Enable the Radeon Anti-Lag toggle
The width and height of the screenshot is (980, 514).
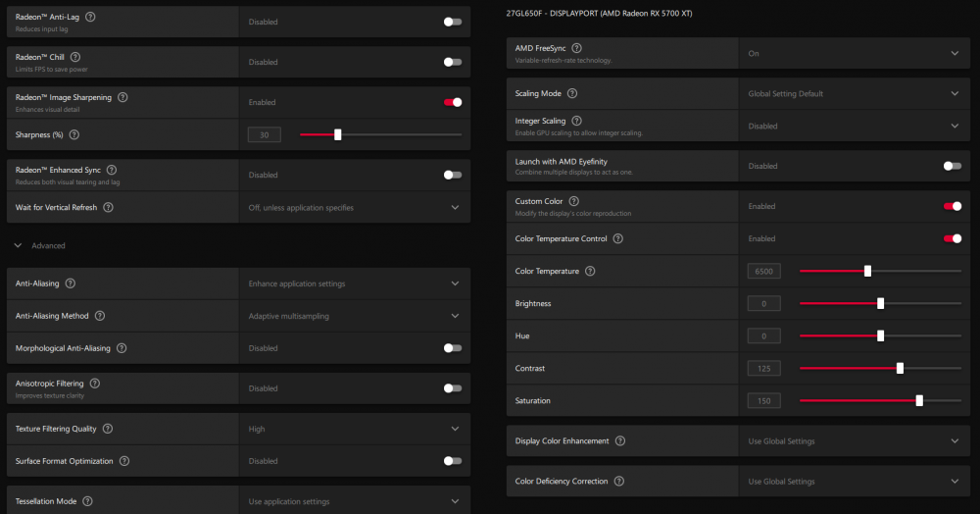click(x=452, y=22)
